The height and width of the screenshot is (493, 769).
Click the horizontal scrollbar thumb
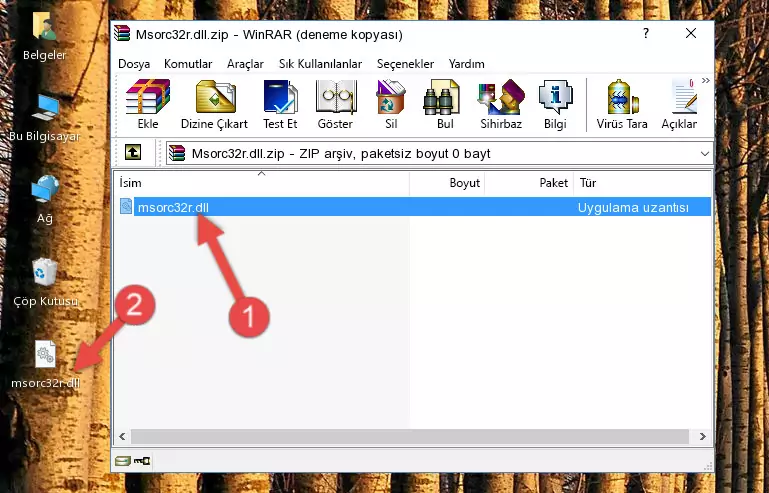pyautogui.click(x=410, y=436)
